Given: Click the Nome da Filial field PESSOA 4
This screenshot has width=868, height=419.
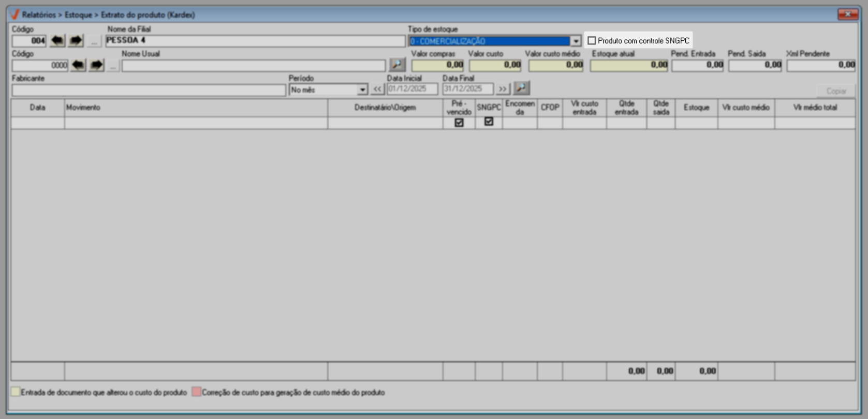Looking at the screenshot, I should [255, 41].
